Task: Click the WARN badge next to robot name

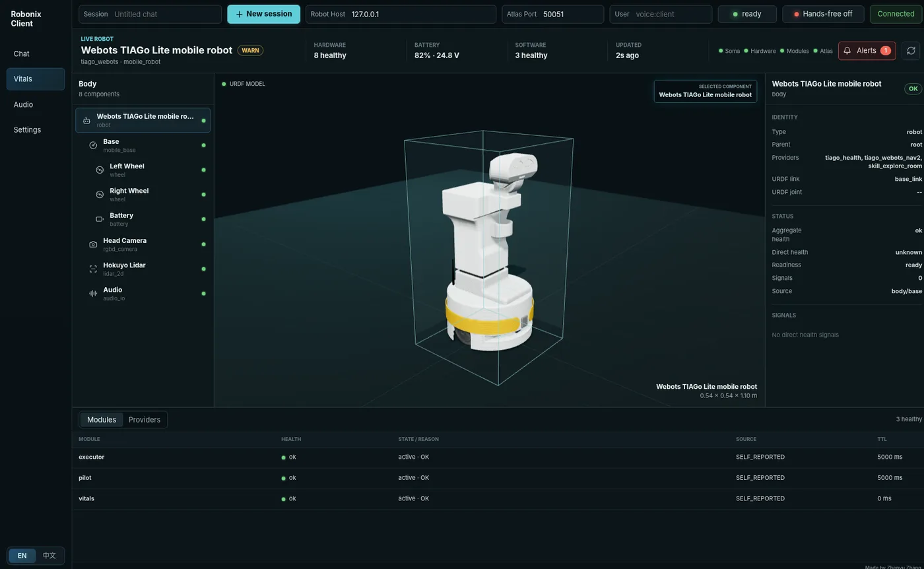Action: (x=250, y=50)
